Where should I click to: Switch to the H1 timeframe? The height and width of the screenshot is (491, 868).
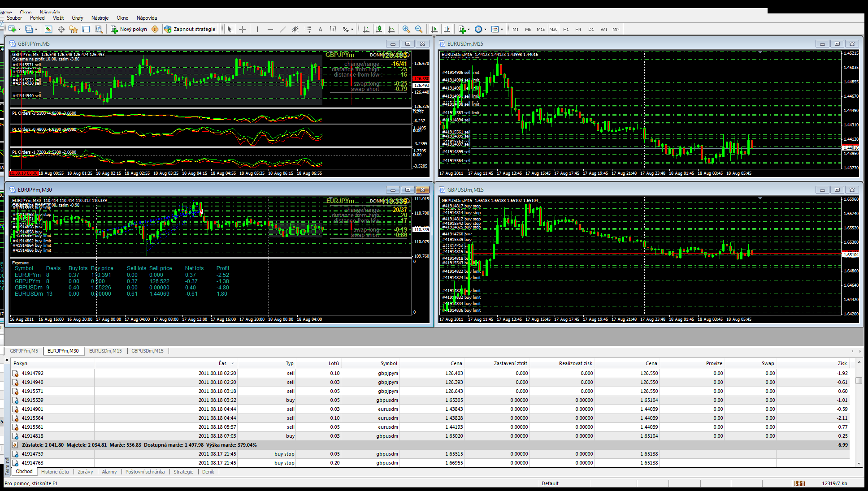pos(566,29)
